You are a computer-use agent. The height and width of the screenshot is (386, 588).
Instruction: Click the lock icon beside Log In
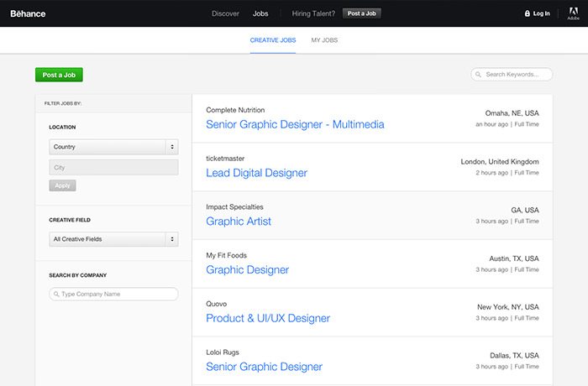[x=527, y=13]
